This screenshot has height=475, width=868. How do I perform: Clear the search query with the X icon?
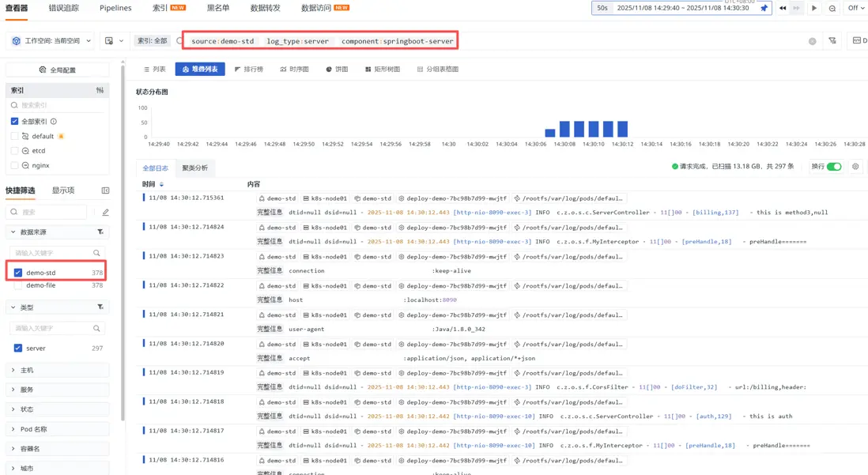812,41
